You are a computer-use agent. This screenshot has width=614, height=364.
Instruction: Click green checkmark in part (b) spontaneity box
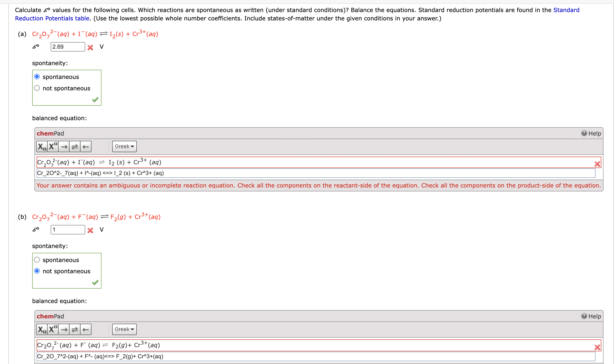[x=95, y=283]
